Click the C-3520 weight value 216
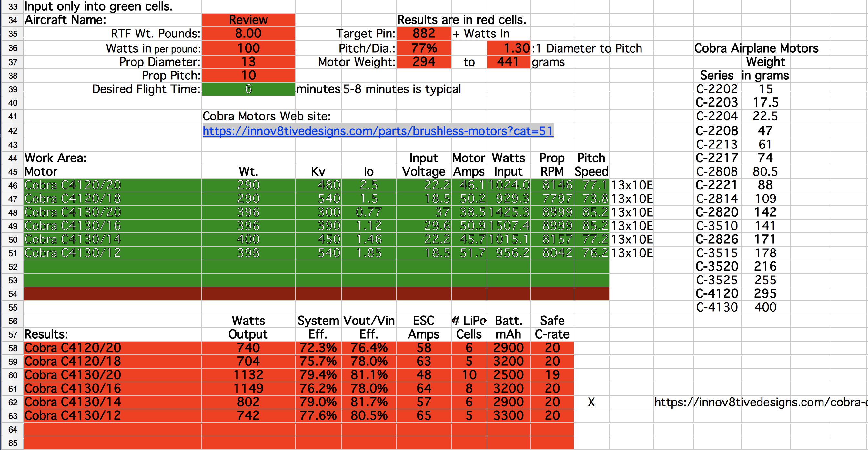 [765, 266]
